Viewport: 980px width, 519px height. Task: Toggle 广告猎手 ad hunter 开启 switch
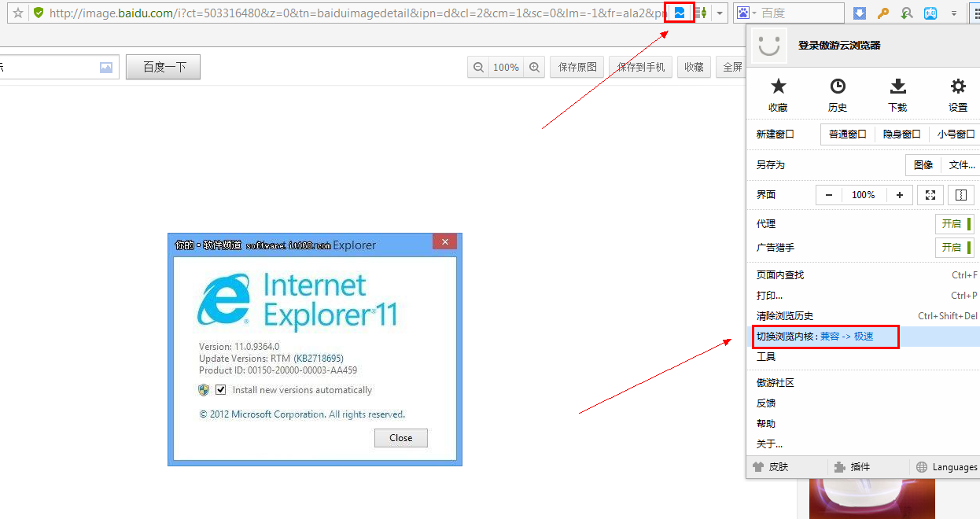pos(955,248)
